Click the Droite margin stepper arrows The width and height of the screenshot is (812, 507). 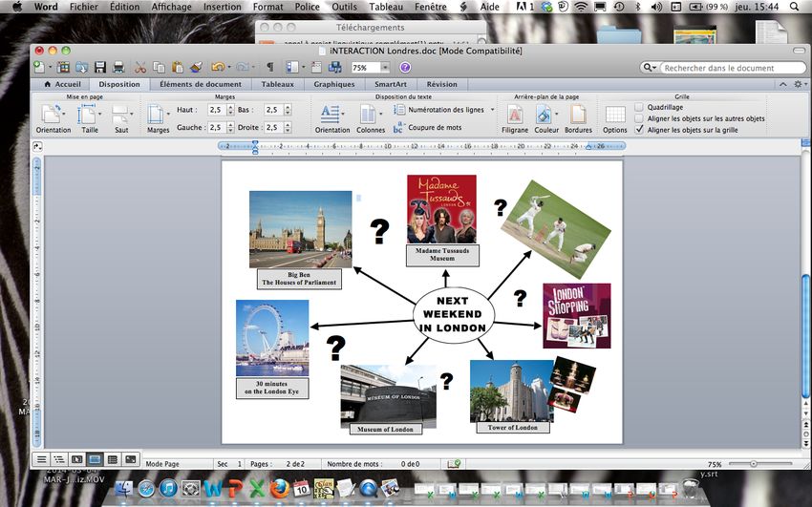click(x=288, y=127)
